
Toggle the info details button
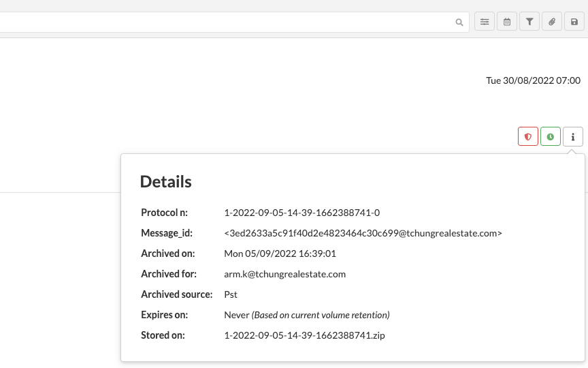(573, 136)
